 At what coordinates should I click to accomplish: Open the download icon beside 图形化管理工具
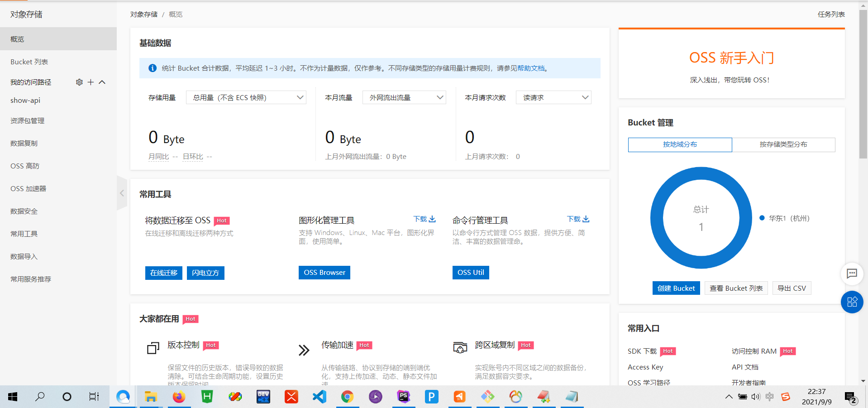click(x=432, y=219)
